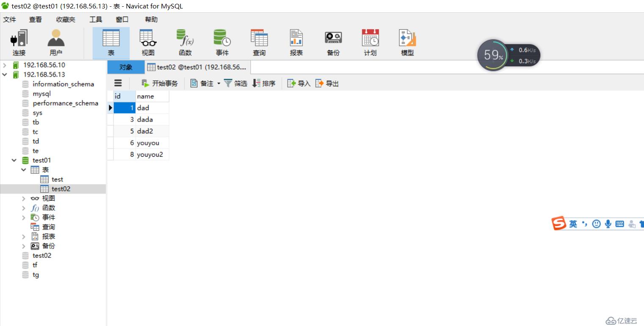Open the 文件 menu
644x326 pixels.
point(10,19)
